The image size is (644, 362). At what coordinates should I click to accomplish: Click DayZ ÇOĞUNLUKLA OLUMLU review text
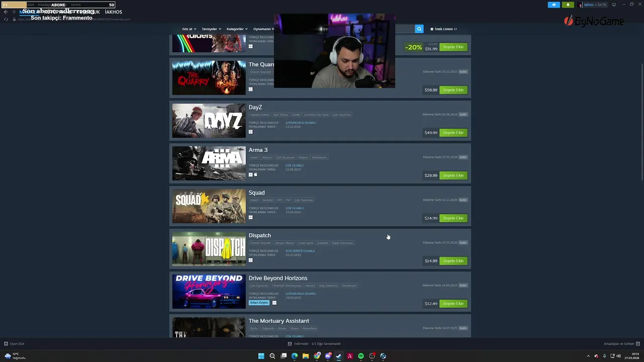click(301, 123)
